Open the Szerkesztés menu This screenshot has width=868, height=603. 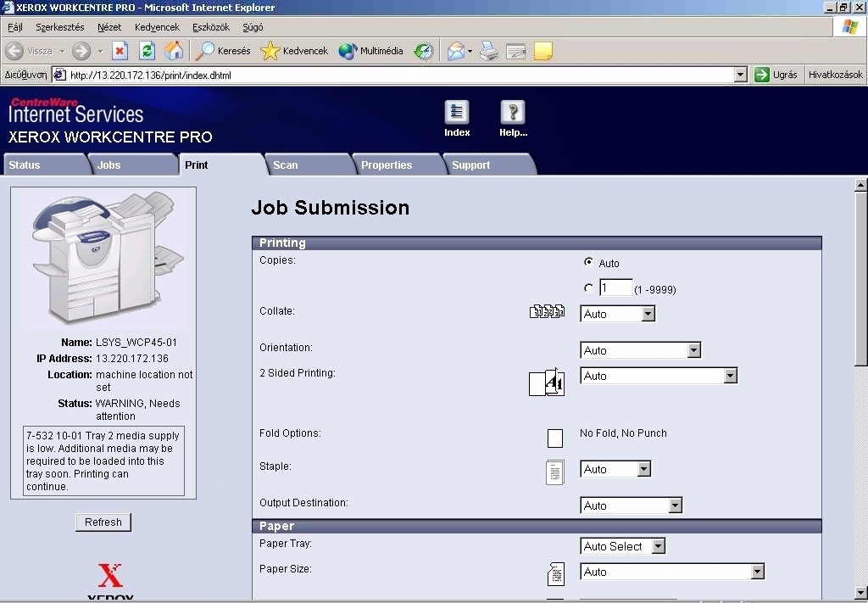click(60, 27)
